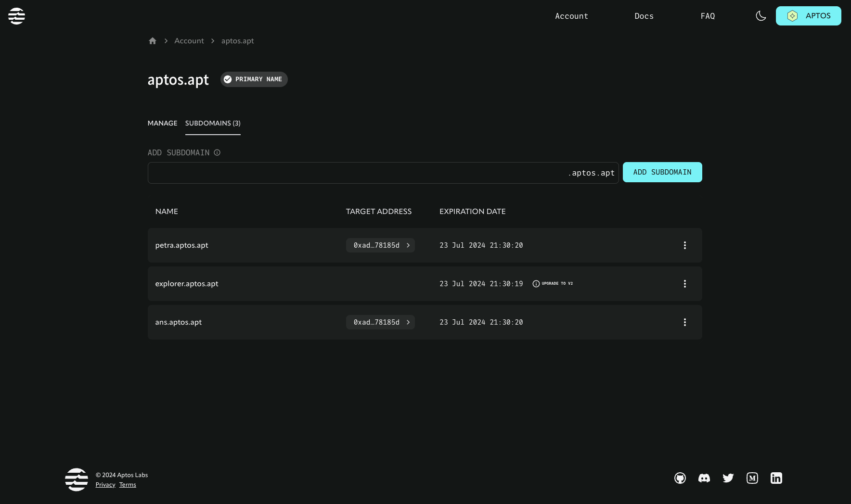Screen dimensions: 851x504
Task: Open the GitHub link in footer
Action: pyautogui.click(x=680, y=478)
